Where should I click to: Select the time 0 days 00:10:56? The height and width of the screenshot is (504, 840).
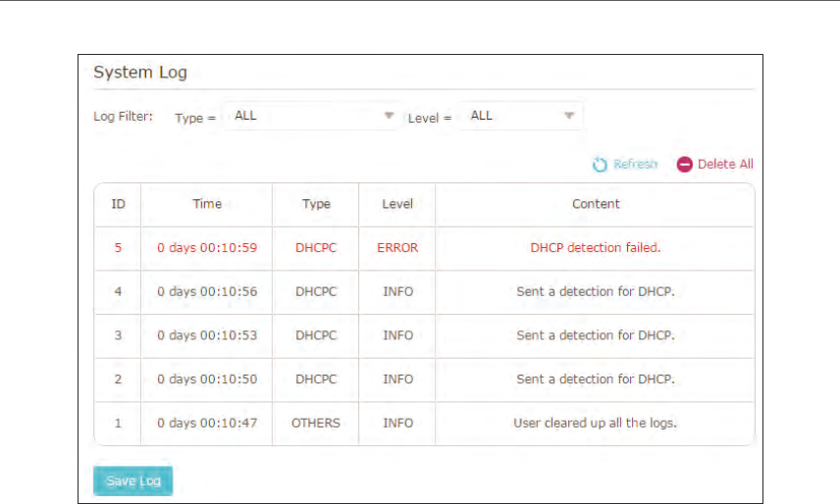tap(207, 291)
